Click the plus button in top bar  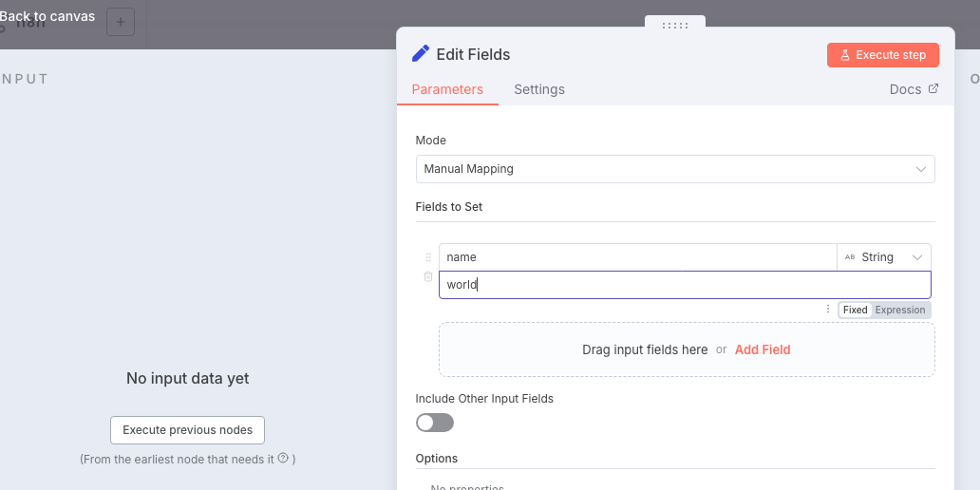coord(121,22)
